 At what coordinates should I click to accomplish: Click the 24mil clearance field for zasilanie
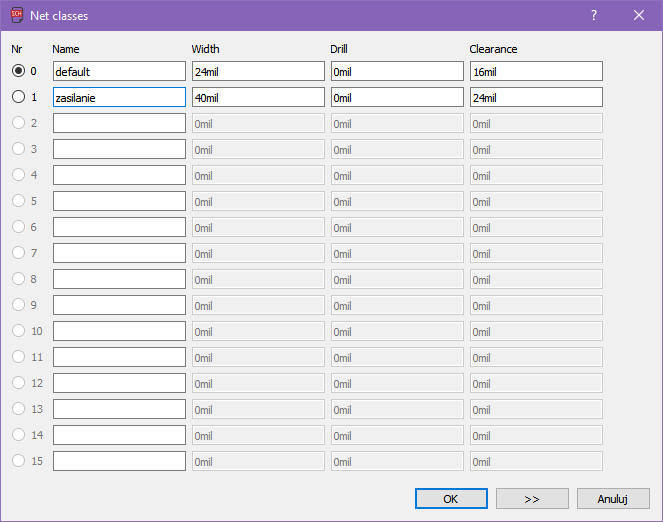tap(536, 97)
